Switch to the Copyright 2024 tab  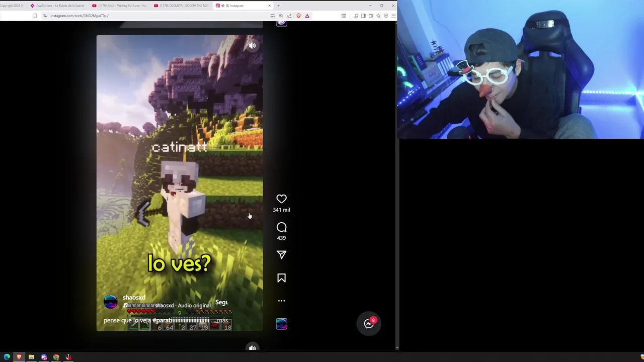point(13,6)
